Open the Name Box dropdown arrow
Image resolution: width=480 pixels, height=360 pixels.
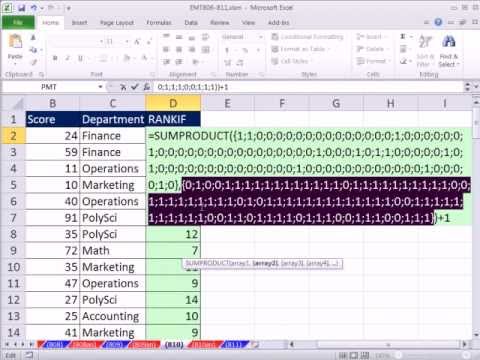(x=100, y=87)
